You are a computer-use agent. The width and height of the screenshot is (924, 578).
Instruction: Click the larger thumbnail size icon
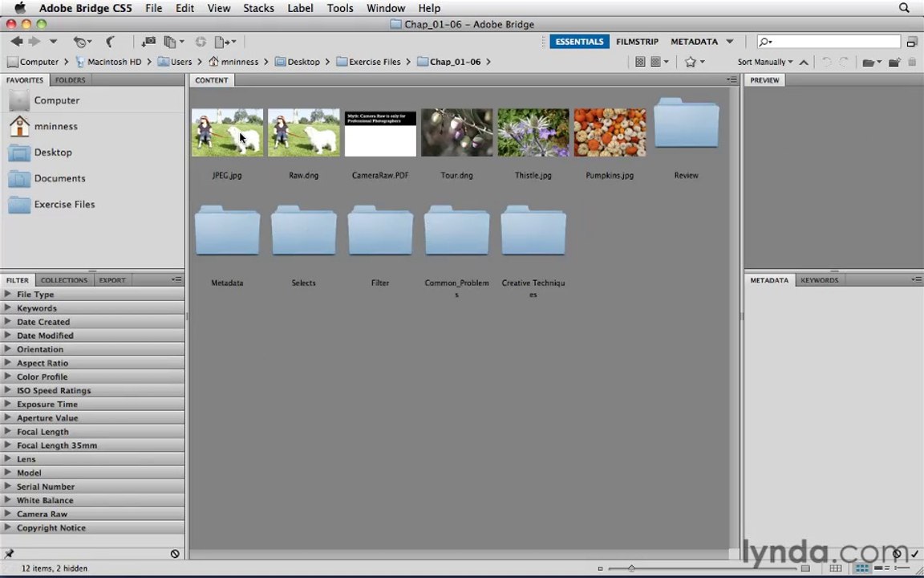(805, 568)
